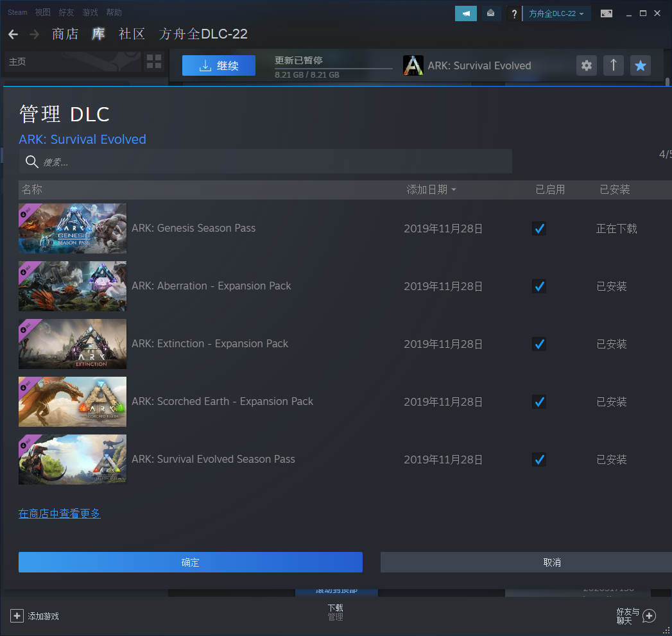Switch to Big Picture mode icon
Viewport: 672px width, 636px height.
click(x=606, y=13)
